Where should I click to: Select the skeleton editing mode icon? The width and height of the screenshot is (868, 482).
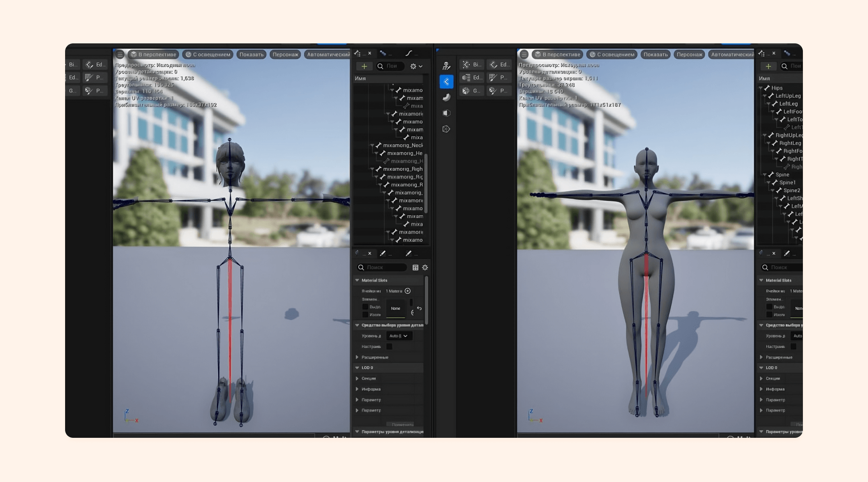[x=446, y=66]
